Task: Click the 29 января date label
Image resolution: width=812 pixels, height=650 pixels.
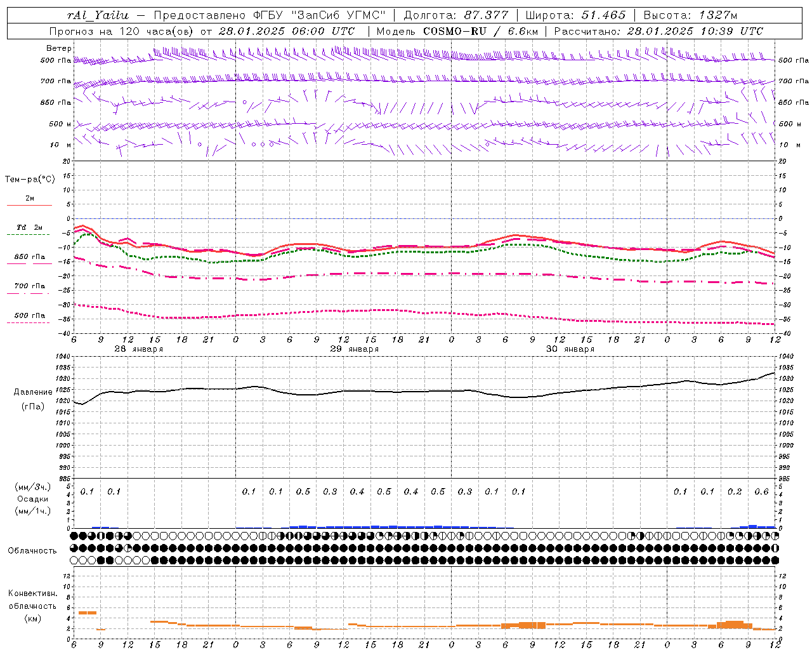Action: 354,349
